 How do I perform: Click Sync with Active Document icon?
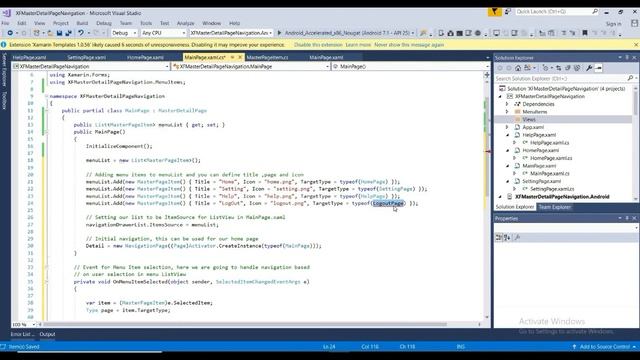[x=558, y=68]
